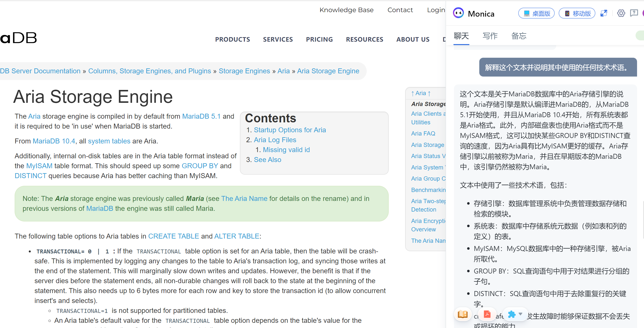Click the expand-to-fullscreen arrows icon
Screen dimensions: 644x328
[x=604, y=13]
